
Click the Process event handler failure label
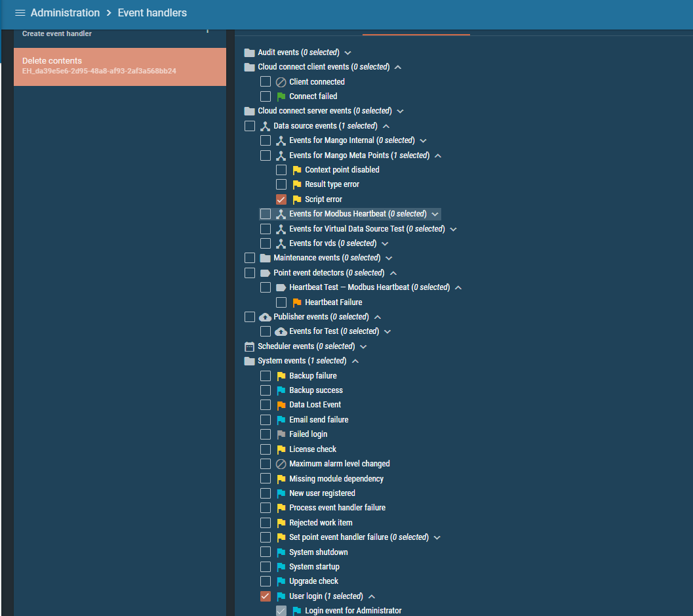[x=337, y=508]
